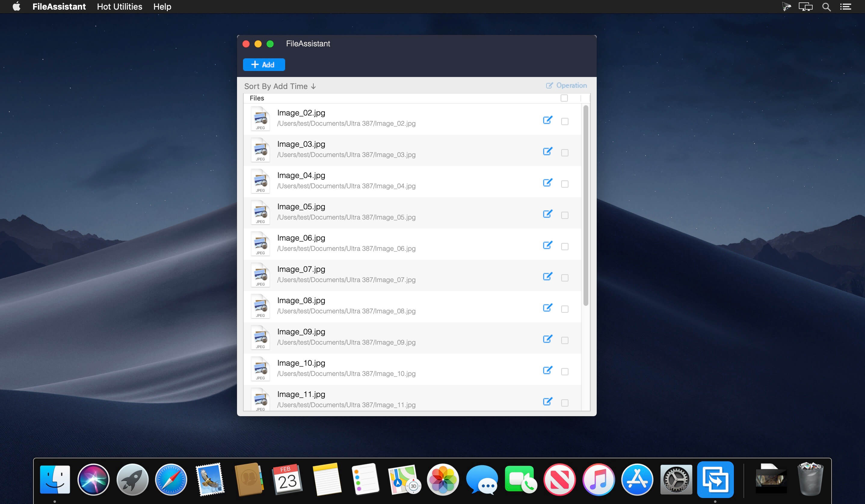Image resolution: width=865 pixels, height=504 pixels.
Task: Open Launchpad from the dock
Action: 132,479
